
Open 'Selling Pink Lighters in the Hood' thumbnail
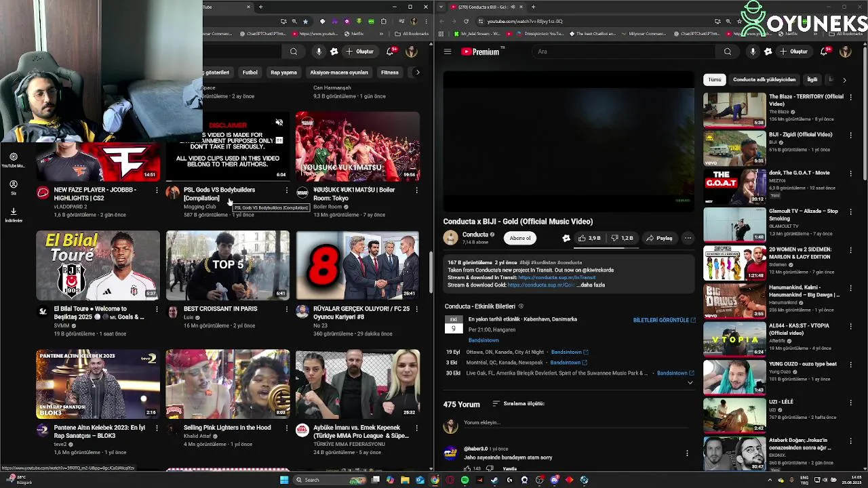click(x=228, y=384)
